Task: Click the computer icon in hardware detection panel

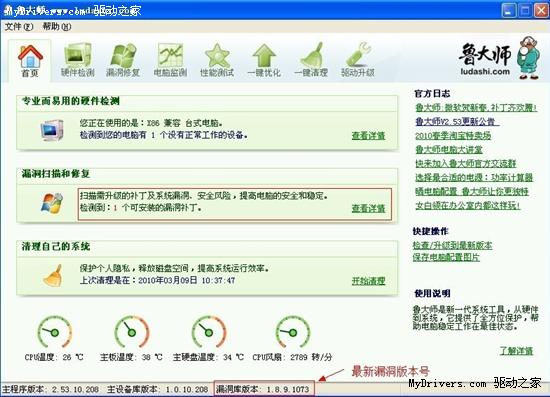Action: 52,130
